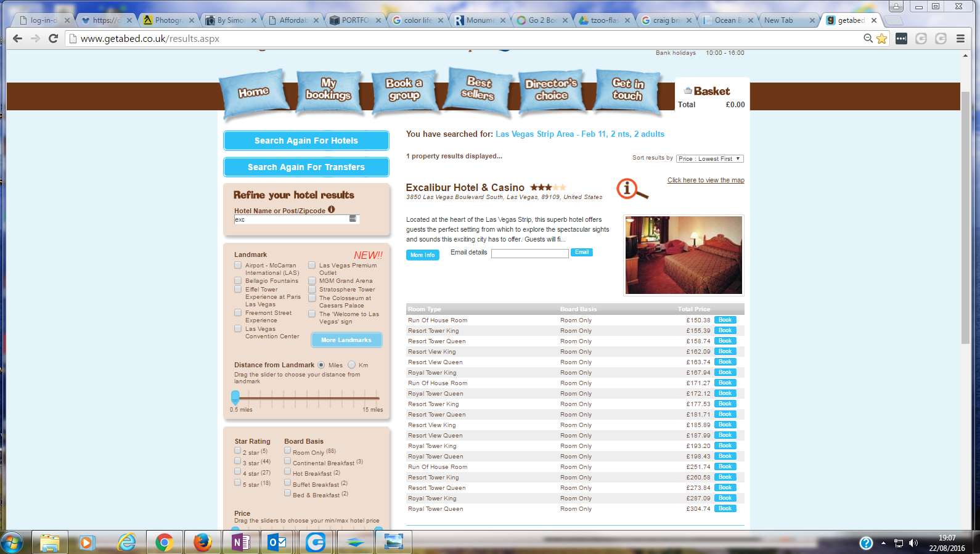Click Search Again For Hotels button
Image resolution: width=980 pixels, height=554 pixels.
pyautogui.click(x=306, y=141)
